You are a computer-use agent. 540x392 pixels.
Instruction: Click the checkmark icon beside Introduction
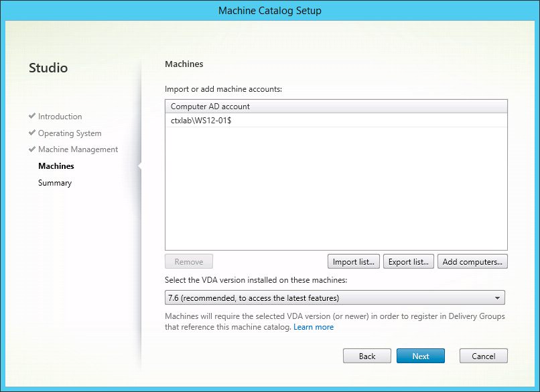[32, 116]
